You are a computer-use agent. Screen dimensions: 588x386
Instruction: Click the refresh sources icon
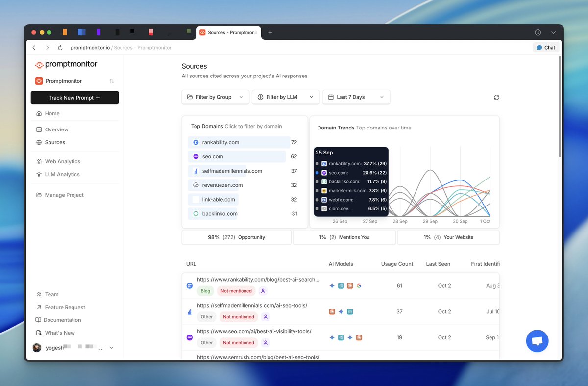[x=496, y=97]
